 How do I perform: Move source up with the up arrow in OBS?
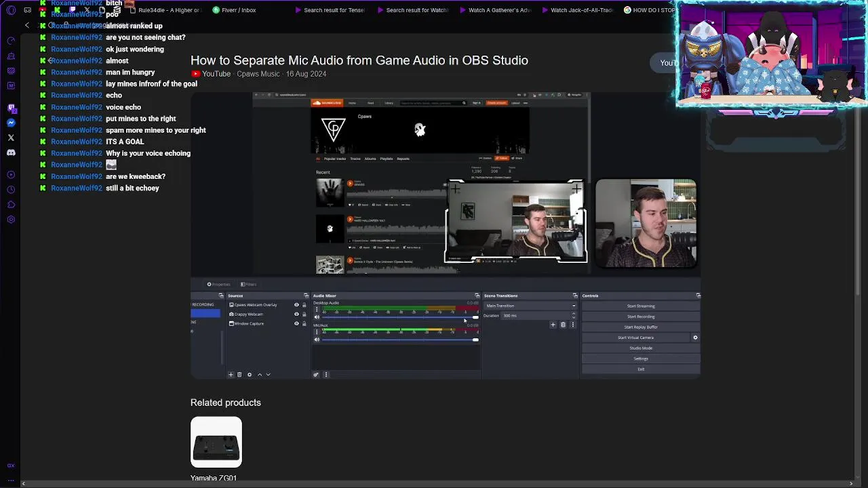(259, 375)
